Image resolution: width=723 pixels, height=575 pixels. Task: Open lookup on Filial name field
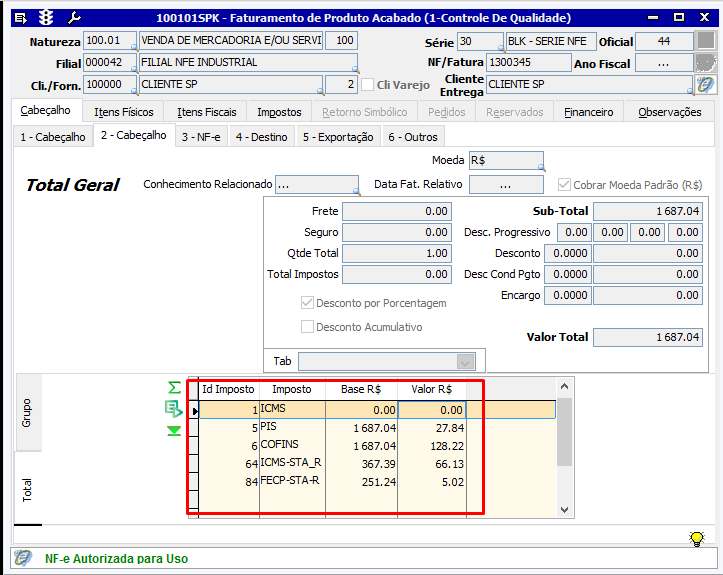click(x=355, y=69)
